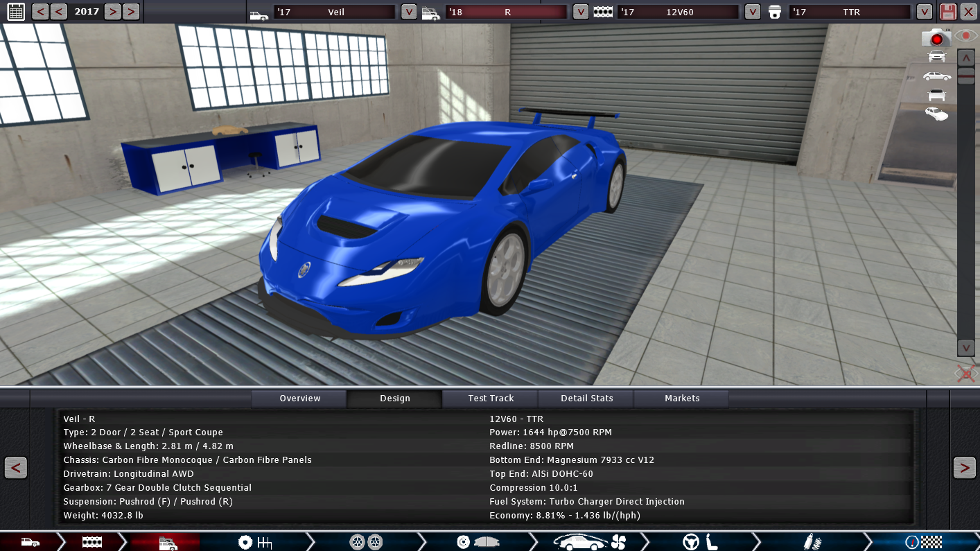The image size is (980, 551).
Task: Expand the 12V60 engine family dropdown
Action: pos(752,12)
